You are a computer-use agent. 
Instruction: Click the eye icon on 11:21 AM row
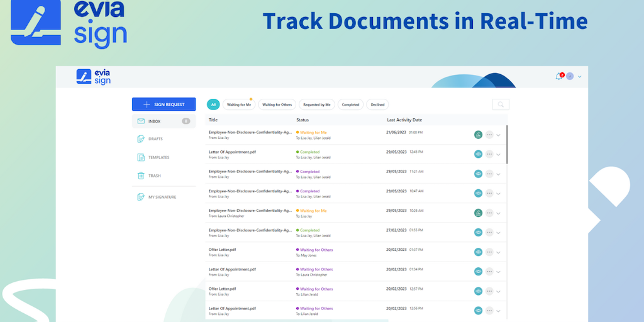coord(478,174)
